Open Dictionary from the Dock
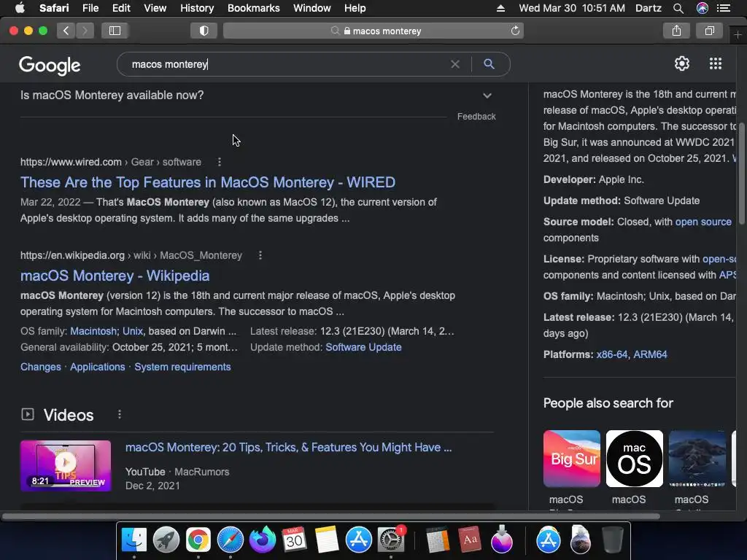Image resolution: width=747 pixels, height=560 pixels. click(470, 540)
